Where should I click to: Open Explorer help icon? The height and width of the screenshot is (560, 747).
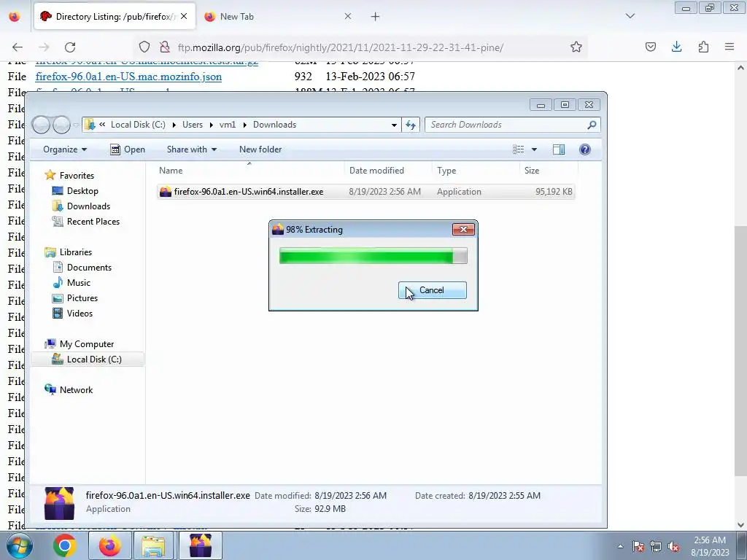[x=585, y=149]
